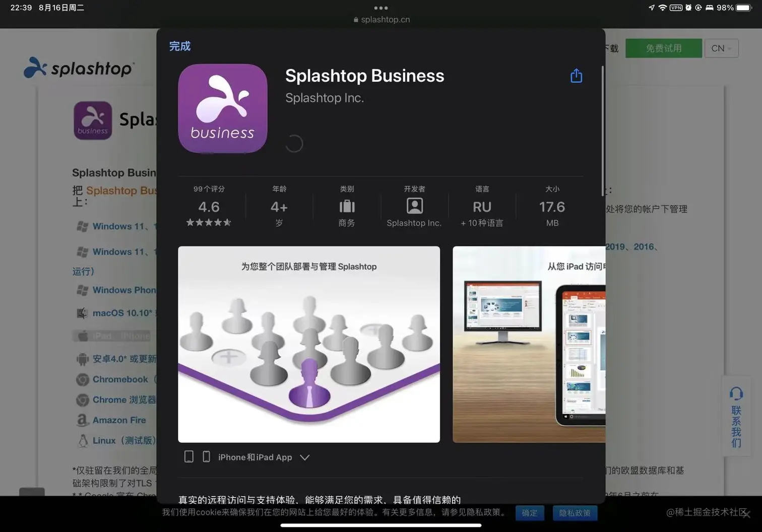Tap the iPad device icon below screenshots
Screen dimensions: 762x532
tap(189, 456)
